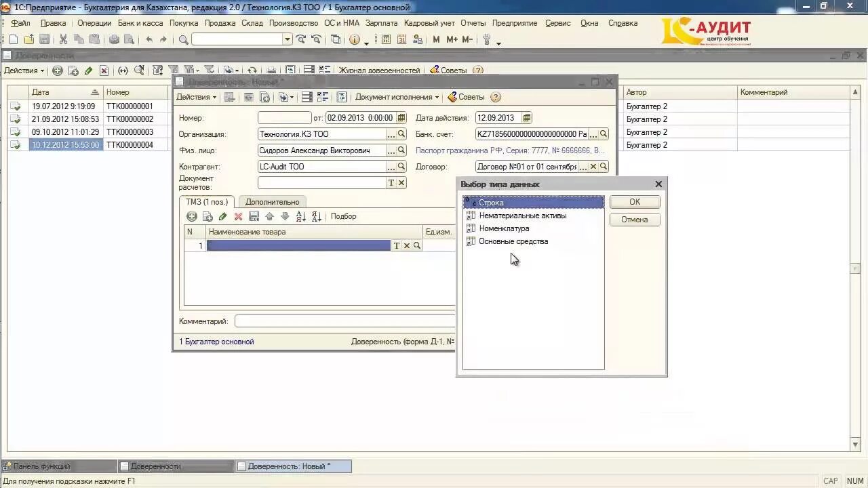Viewport: 868px width, 488px height.
Task: Click Комментарий input field in form
Action: pyautogui.click(x=344, y=321)
